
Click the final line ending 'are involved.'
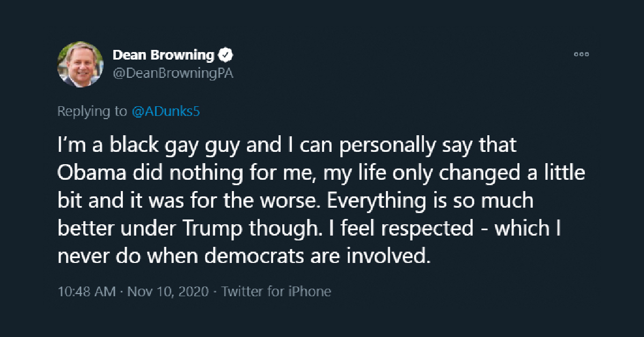tap(244, 256)
